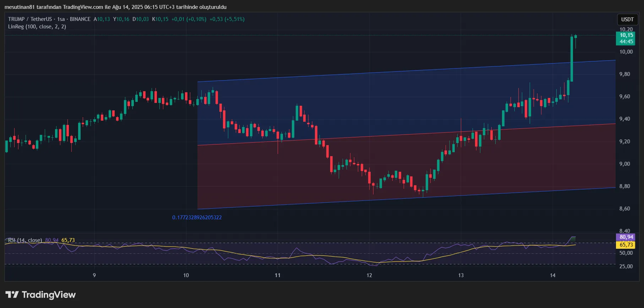Click the 10,00 price scale label
The image size is (644, 308).
click(626, 52)
